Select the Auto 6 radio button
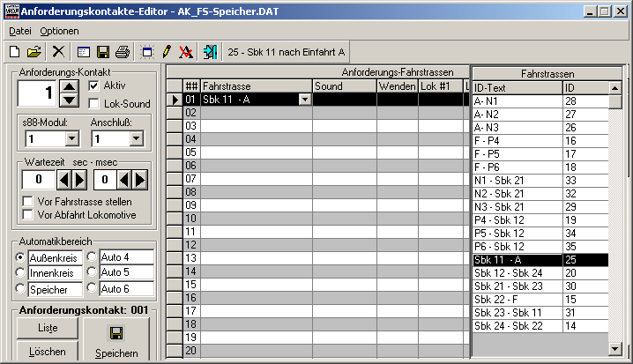 pos(92,287)
